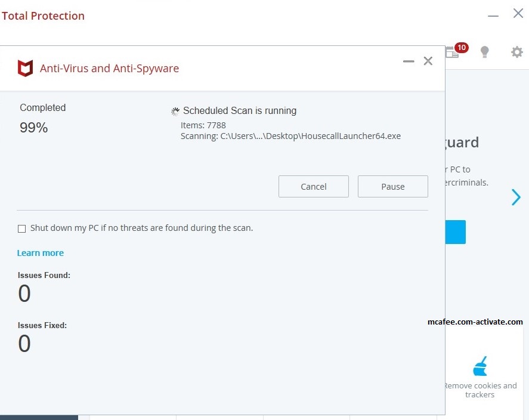Click Remove cookies and trackers label

click(479, 390)
